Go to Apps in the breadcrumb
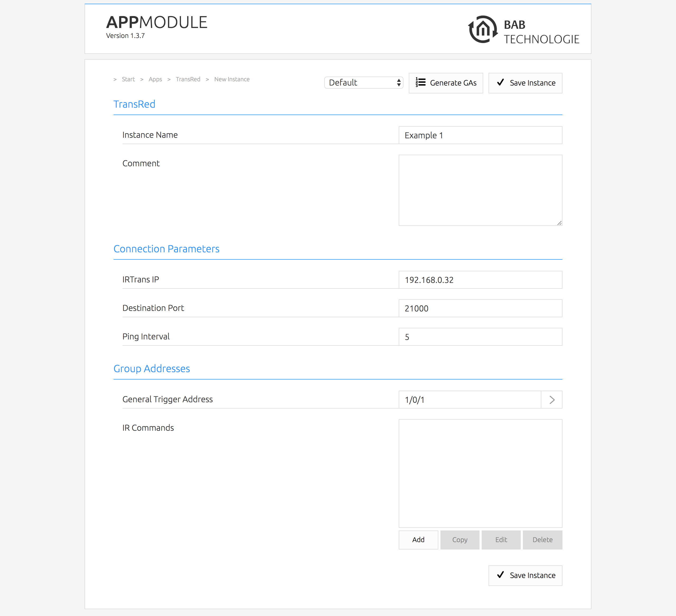The height and width of the screenshot is (616, 676). [x=155, y=79]
